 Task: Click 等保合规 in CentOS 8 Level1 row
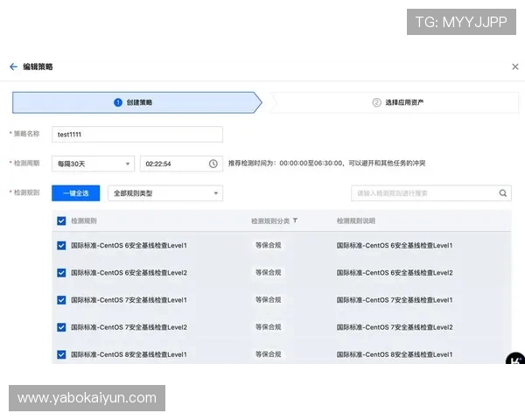point(269,354)
